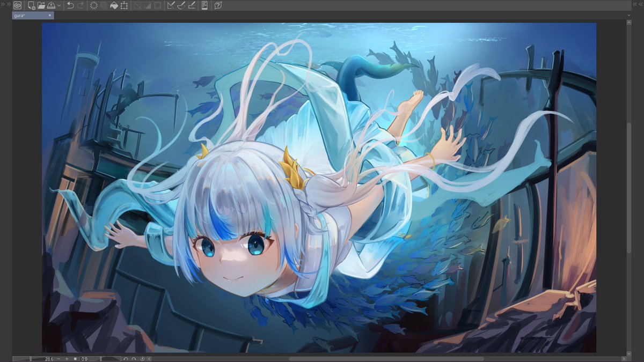This screenshot has width=644, height=362.
Task: Open an existing file
Action: pyautogui.click(x=41, y=5)
